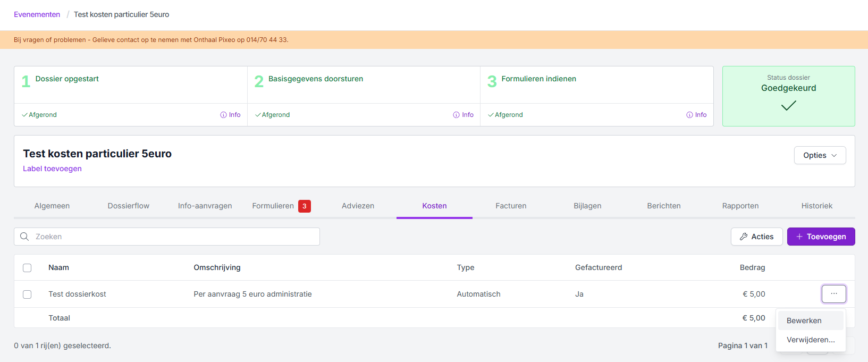Go to Evenementen breadcrumb link
This screenshot has height=362, width=868.
click(37, 14)
